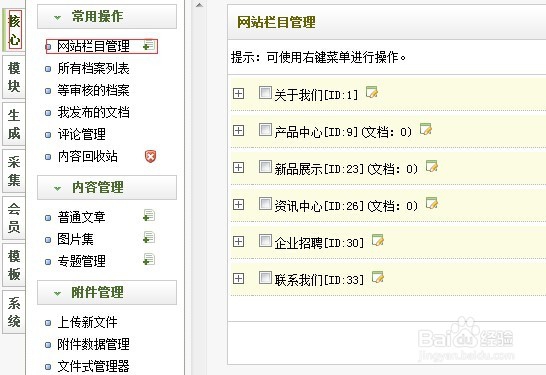Click the red X icon next to 内容回收站
This screenshot has width=546, height=375.
[x=150, y=156]
